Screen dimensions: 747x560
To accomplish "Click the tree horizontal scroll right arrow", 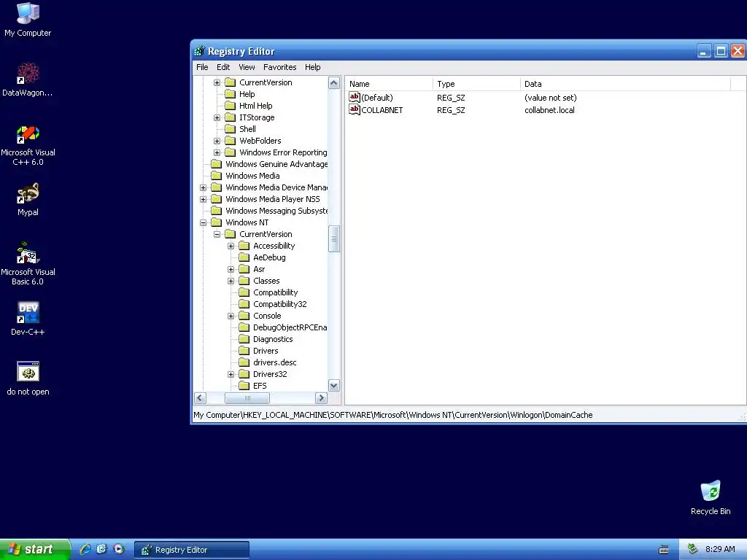I will click(x=321, y=397).
